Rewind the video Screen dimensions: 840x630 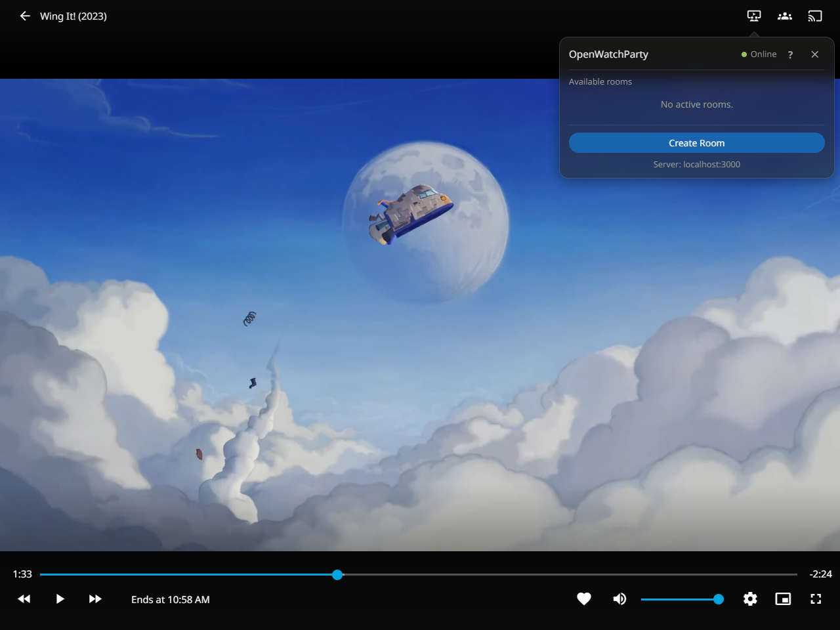[24, 598]
